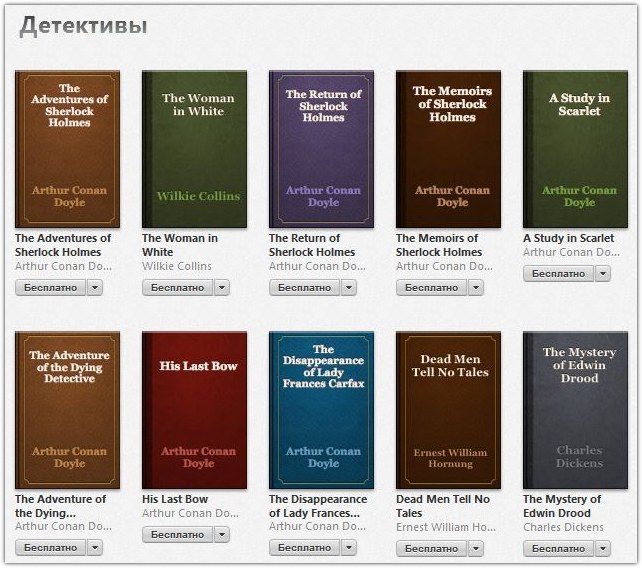Click author name under His Last Bow title
The height and width of the screenshot is (568, 642).
(190, 513)
